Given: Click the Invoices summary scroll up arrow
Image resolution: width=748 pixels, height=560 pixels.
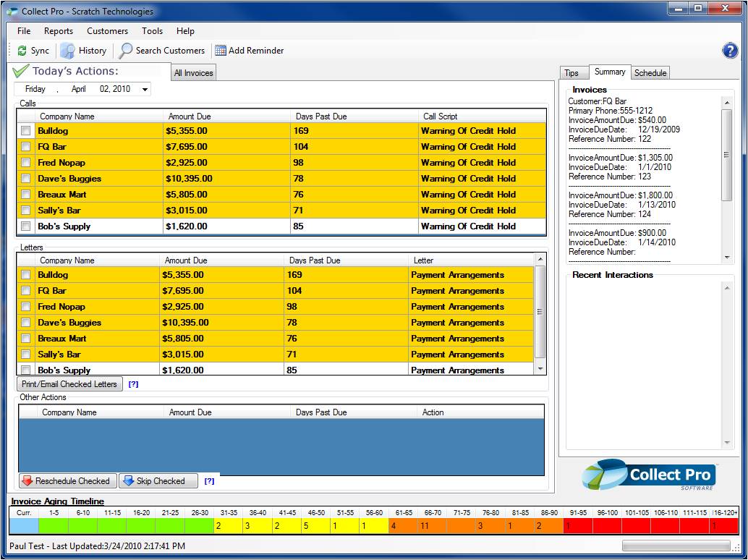Looking at the screenshot, I should [727, 103].
